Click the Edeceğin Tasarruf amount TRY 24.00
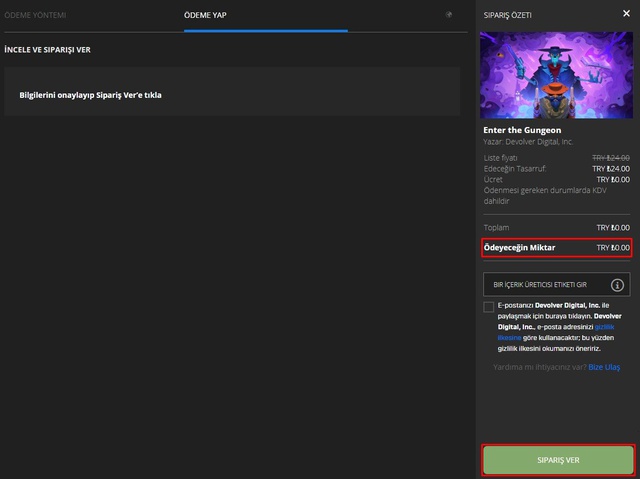This screenshot has height=479, width=640. [x=611, y=169]
